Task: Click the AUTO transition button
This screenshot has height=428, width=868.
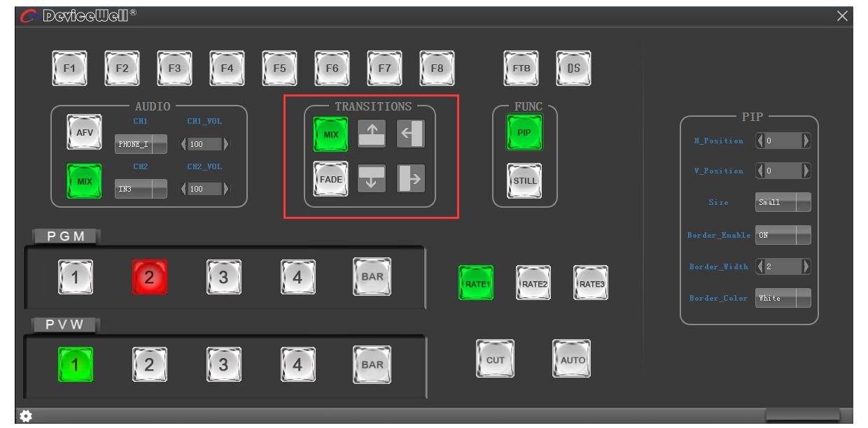Action: coord(572,359)
